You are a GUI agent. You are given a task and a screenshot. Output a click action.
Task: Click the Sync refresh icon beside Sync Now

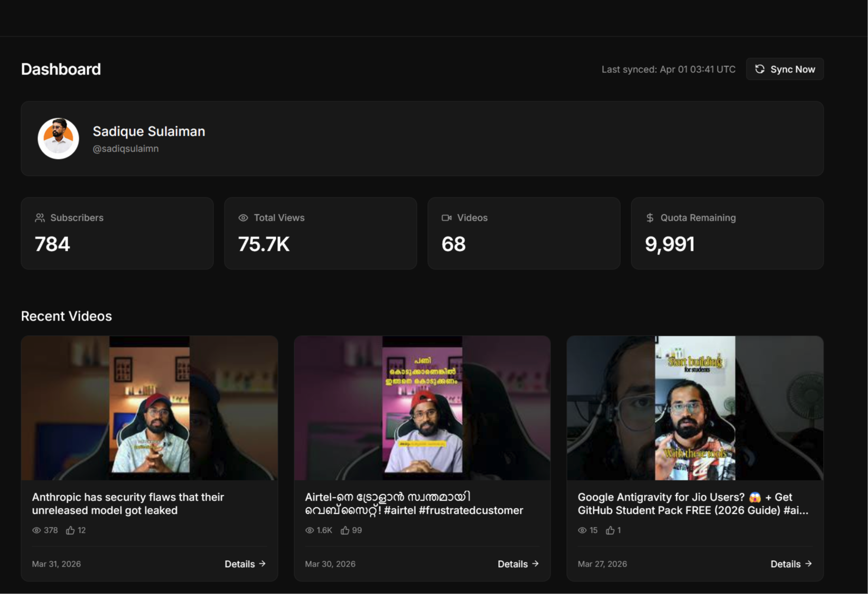pos(760,69)
